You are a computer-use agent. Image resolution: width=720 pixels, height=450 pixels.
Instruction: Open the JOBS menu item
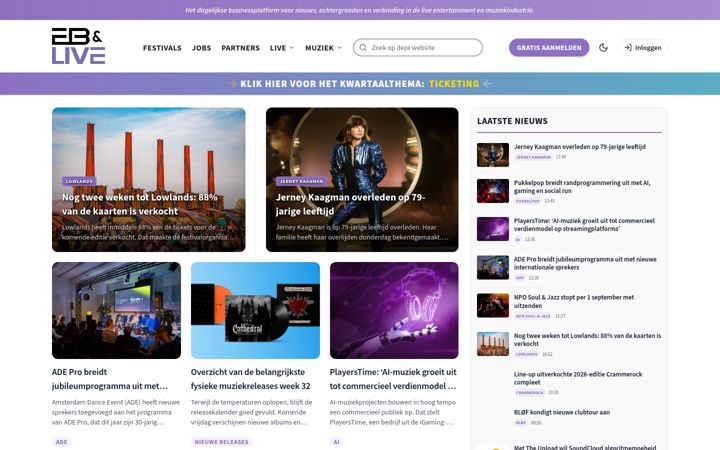(x=202, y=48)
